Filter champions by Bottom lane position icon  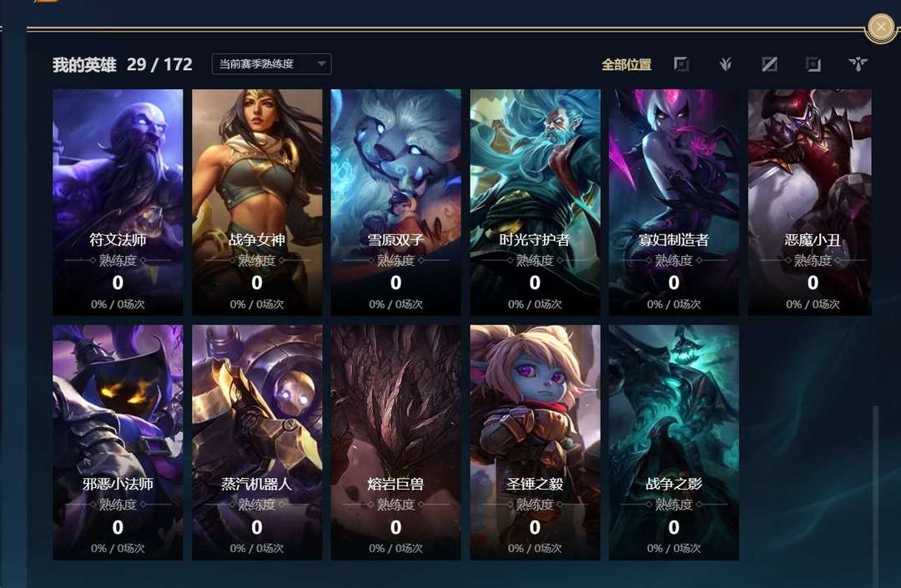click(813, 63)
